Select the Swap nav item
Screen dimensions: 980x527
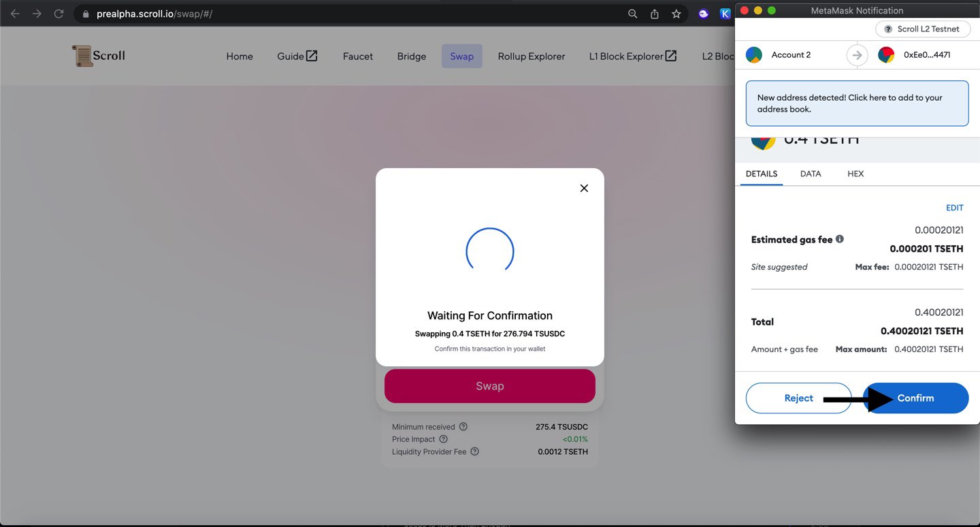pyautogui.click(x=462, y=57)
